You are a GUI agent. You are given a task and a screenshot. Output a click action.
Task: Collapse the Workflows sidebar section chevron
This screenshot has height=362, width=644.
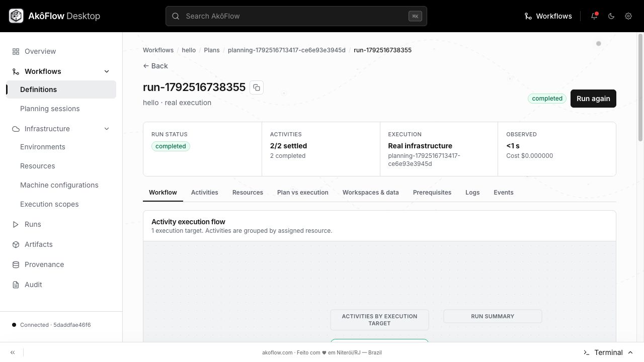click(107, 71)
